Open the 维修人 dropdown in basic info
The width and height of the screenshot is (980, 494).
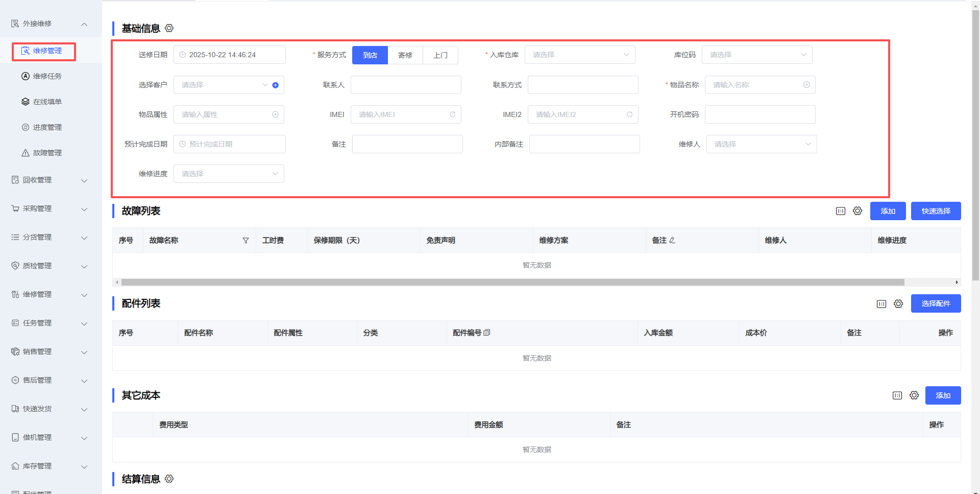click(761, 144)
